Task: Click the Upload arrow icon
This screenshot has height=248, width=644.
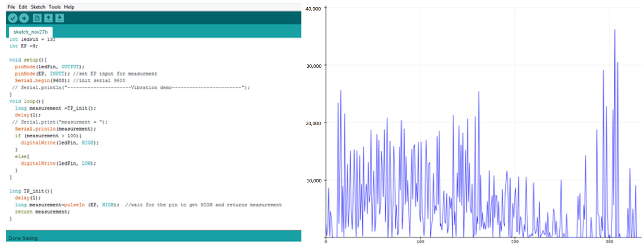Action: (x=24, y=18)
